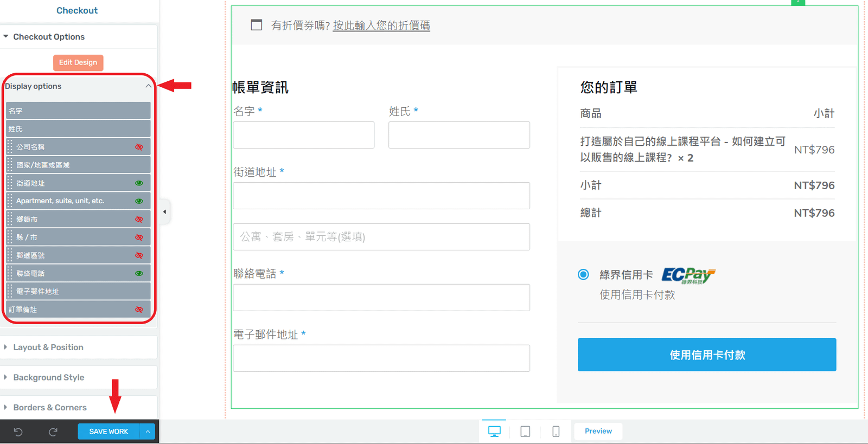Focus the 聯絡電話 input field
The image size is (868, 444).
381,298
